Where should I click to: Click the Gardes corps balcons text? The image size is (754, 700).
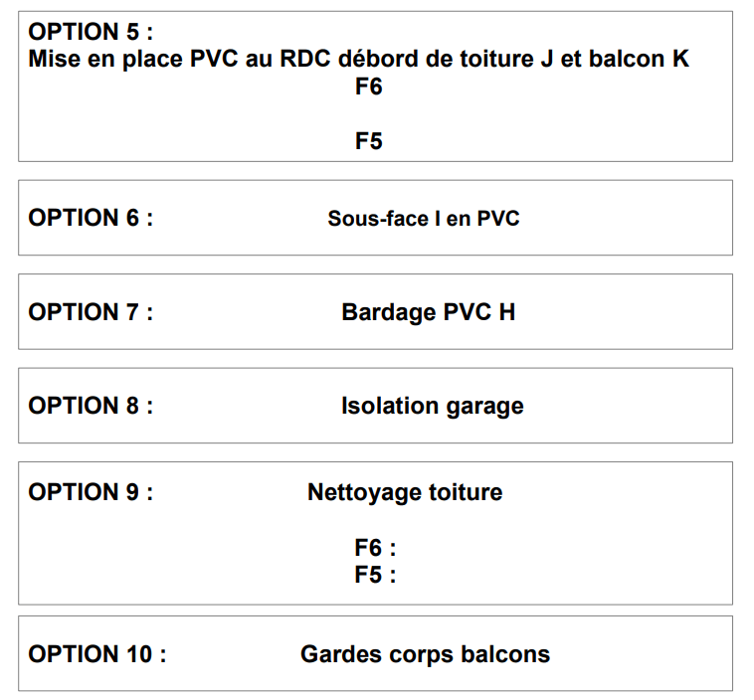point(425,655)
